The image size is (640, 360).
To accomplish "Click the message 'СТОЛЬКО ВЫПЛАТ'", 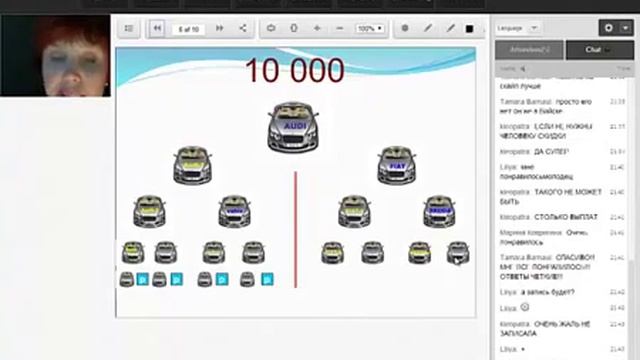I will (566, 217).
